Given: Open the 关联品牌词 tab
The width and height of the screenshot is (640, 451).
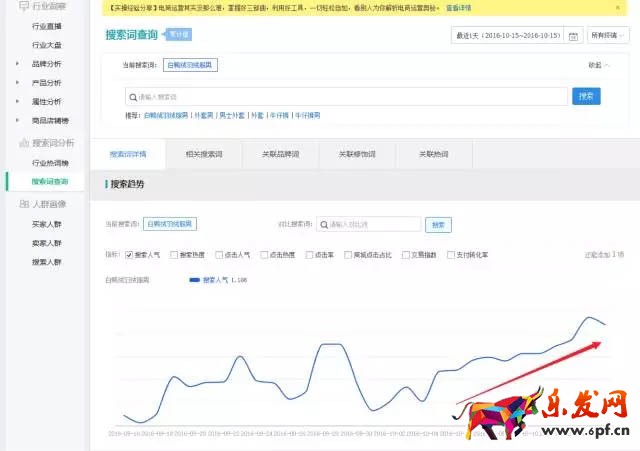Looking at the screenshot, I should point(280,155).
